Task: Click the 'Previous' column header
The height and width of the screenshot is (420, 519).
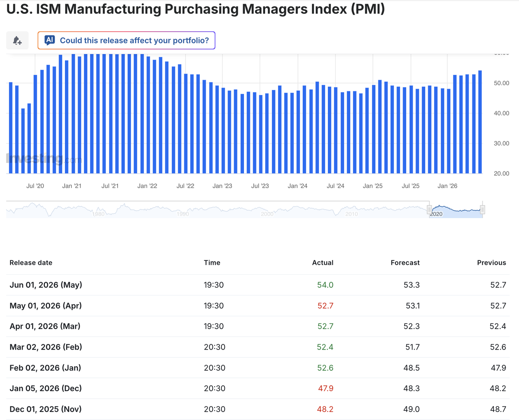Action: 491,263
